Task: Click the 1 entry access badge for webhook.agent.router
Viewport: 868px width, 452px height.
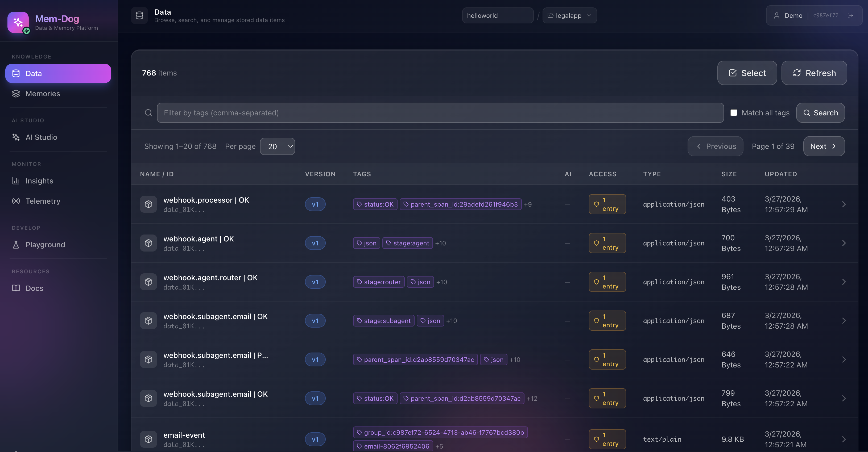Action: [607, 282]
